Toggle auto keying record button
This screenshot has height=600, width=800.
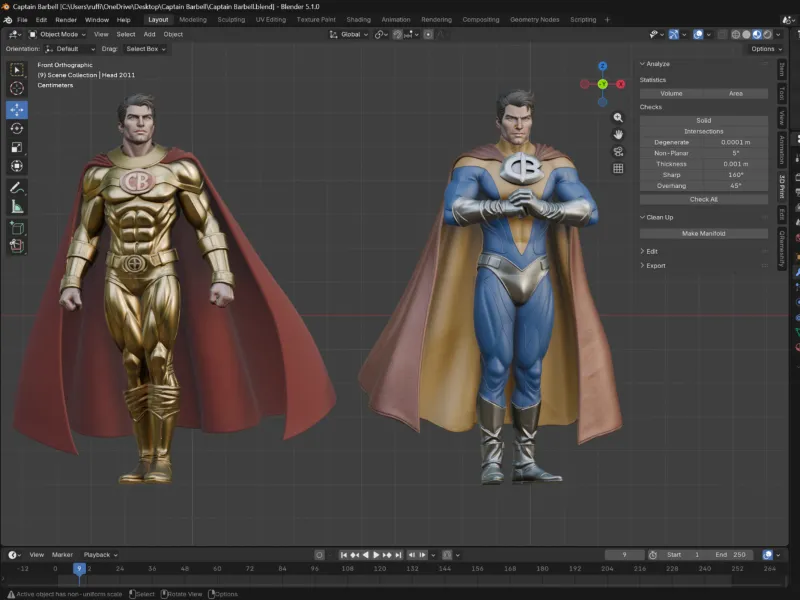(x=319, y=555)
